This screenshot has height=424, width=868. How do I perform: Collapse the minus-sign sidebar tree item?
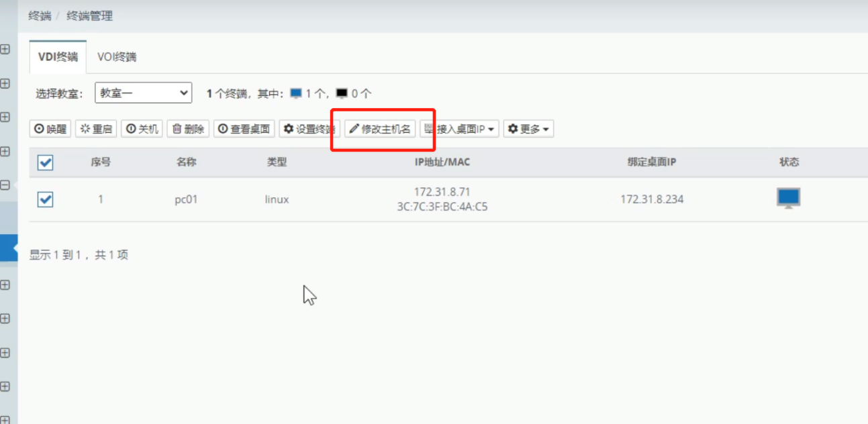(x=5, y=185)
